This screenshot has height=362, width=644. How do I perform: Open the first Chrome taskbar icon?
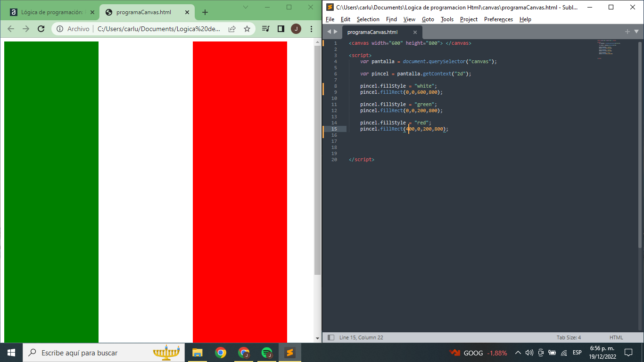click(x=220, y=353)
